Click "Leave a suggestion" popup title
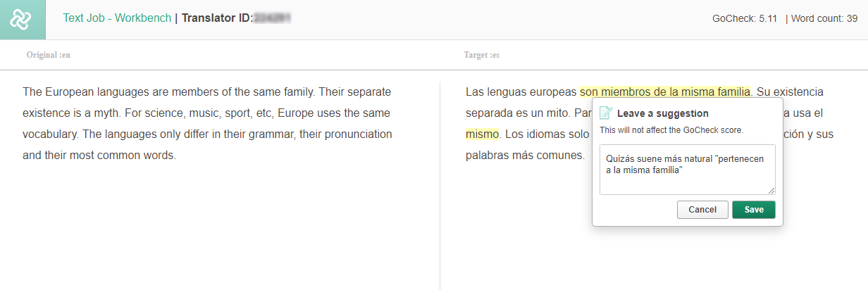The image size is (868, 290). pyautogui.click(x=663, y=113)
